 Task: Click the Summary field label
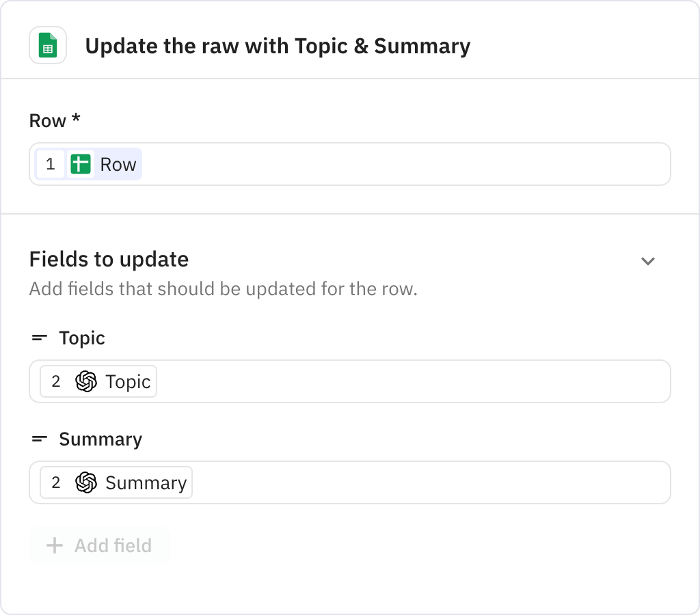[x=100, y=439]
